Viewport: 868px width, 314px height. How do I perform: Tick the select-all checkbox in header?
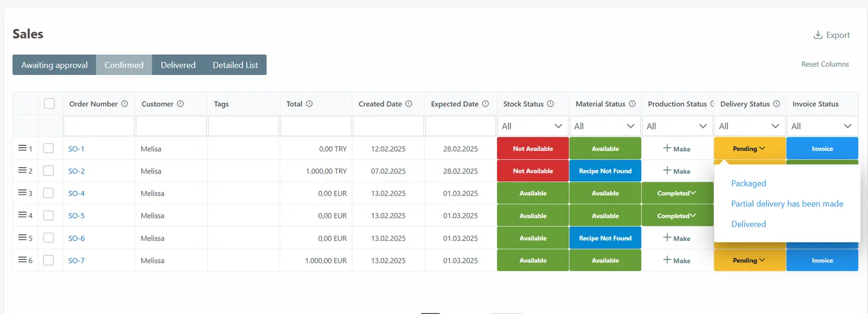49,104
